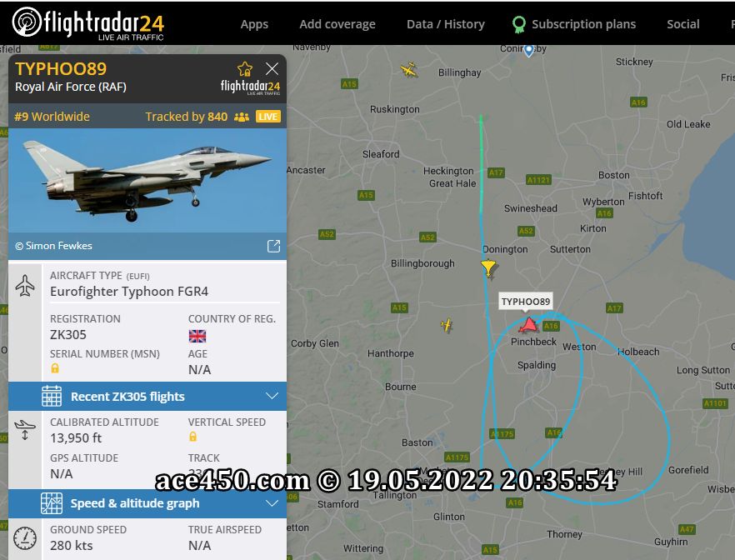This screenshot has height=560, width=735.
Task: Click the LIVE badge toggle
Action: [268, 117]
